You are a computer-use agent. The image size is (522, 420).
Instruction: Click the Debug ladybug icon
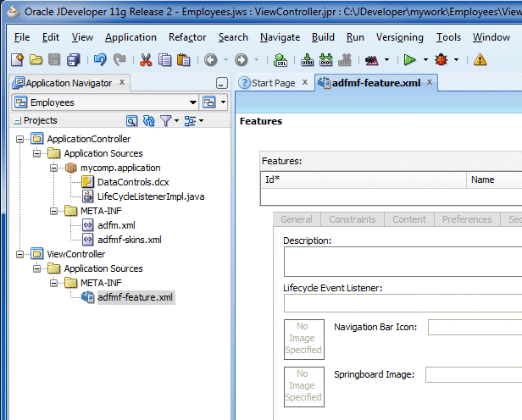(441, 60)
